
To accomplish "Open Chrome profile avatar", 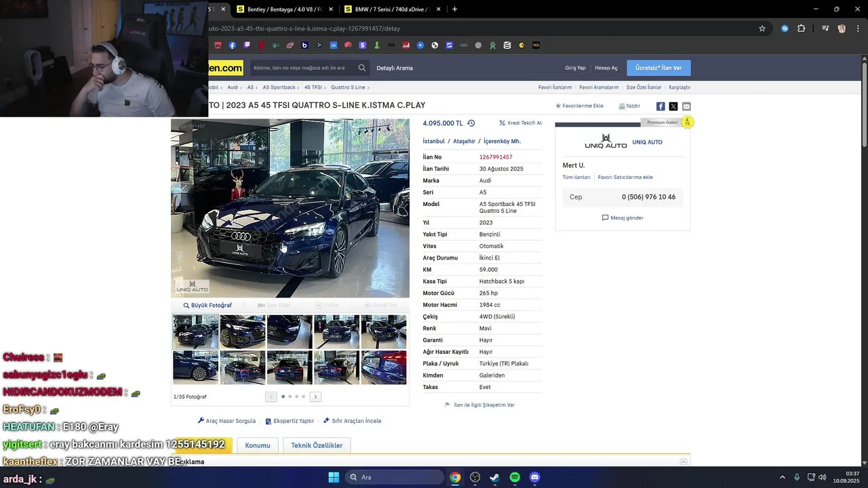I will [x=842, y=28].
